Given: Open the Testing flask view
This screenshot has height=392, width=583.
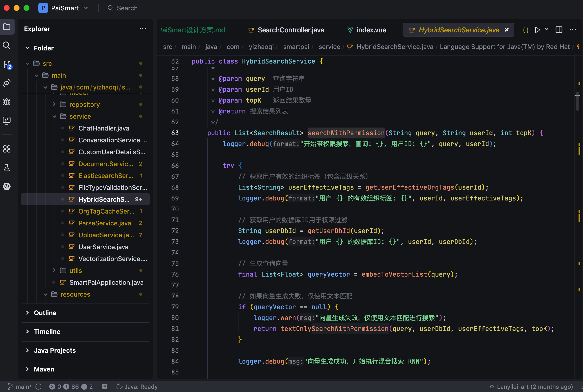Looking at the screenshot, I should pos(7,168).
